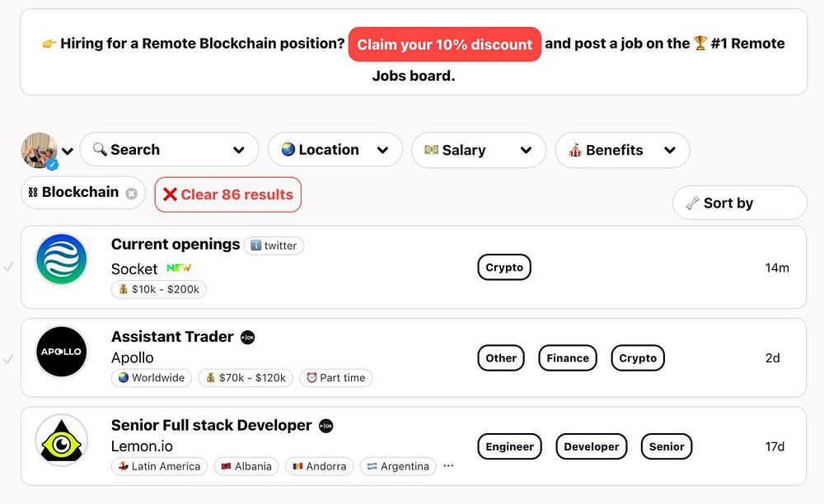Select the Finance tag on Apollo job
The width and height of the screenshot is (824, 504).
(567, 358)
